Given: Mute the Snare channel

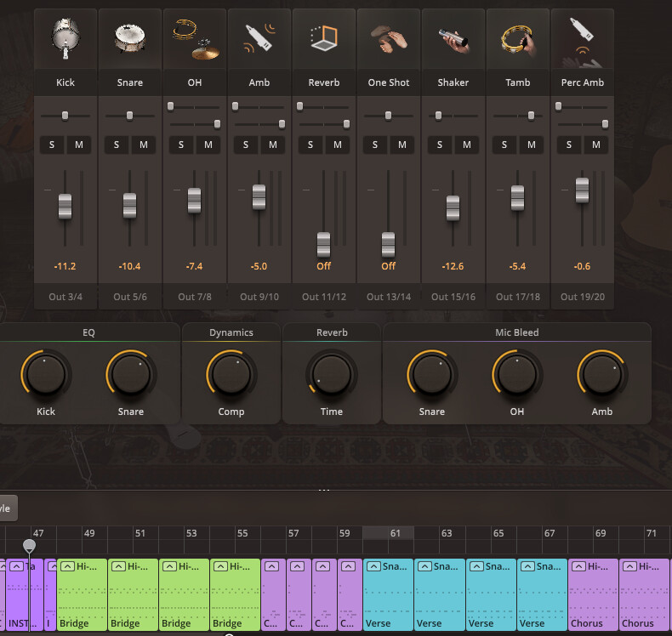Looking at the screenshot, I should coord(144,145).
